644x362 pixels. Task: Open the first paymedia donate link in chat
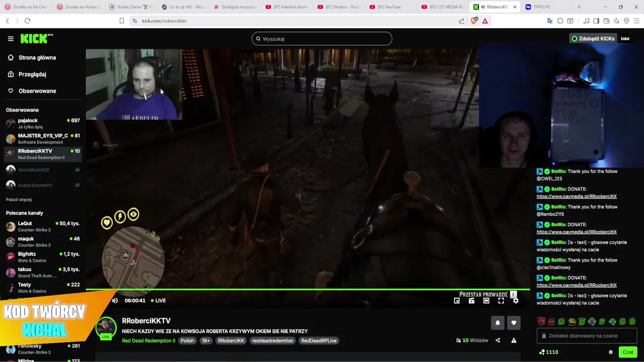(x=577, y=197)
